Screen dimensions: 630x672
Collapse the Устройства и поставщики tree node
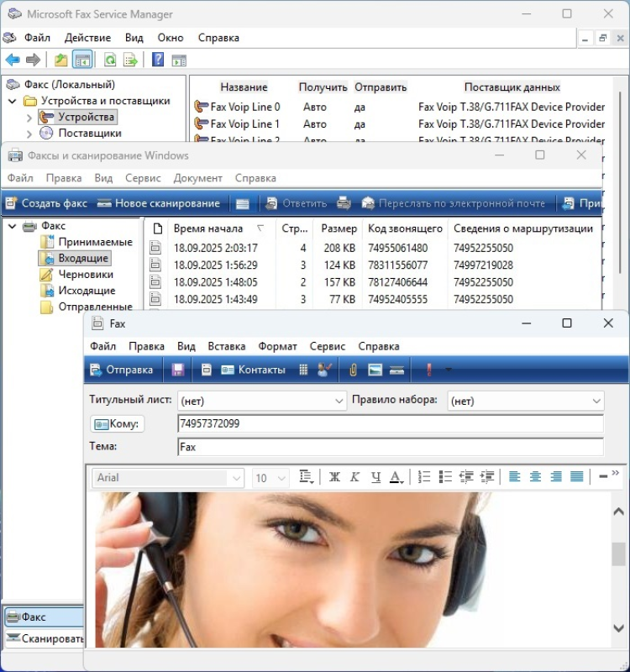[x=13, y=101]
